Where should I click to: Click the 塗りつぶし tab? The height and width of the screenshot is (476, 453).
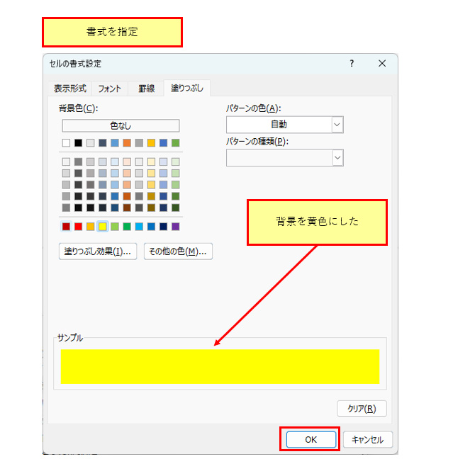coord(186,89)
